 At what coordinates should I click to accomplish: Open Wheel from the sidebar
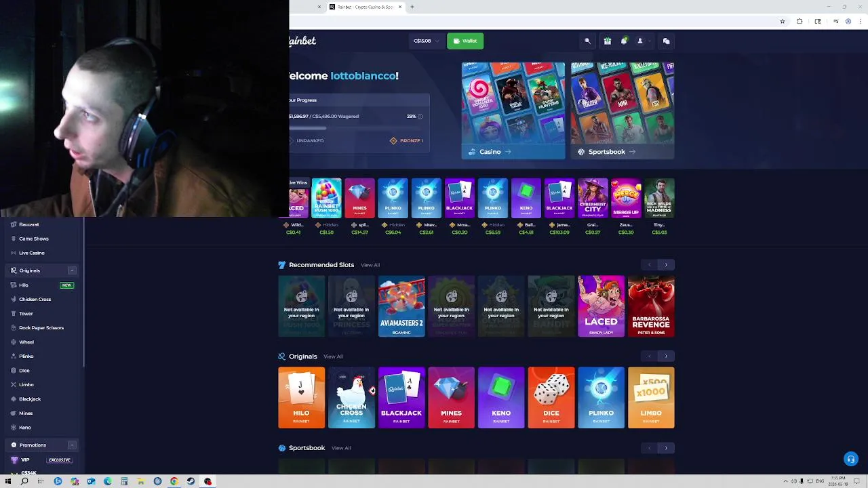[x=26, y=342]
